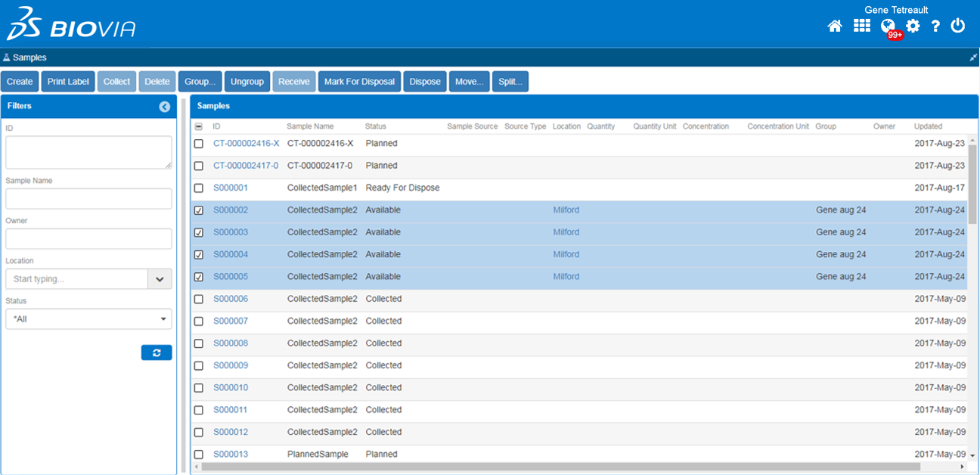The width and height of the screenshot is (980, 475).
Task: Open the settings gear icon
Action: click(x=913, y=26)
